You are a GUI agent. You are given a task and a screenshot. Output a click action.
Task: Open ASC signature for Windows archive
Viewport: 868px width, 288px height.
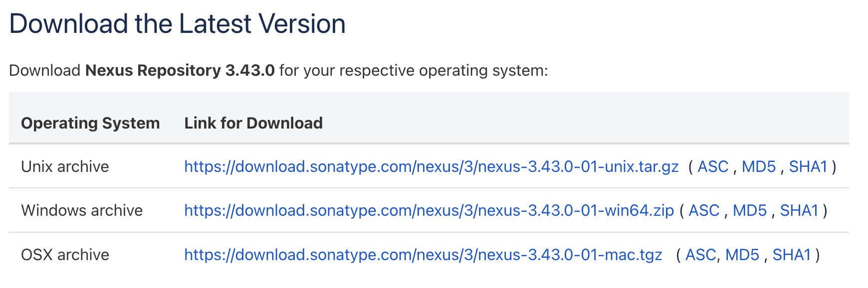coord(704,210)
